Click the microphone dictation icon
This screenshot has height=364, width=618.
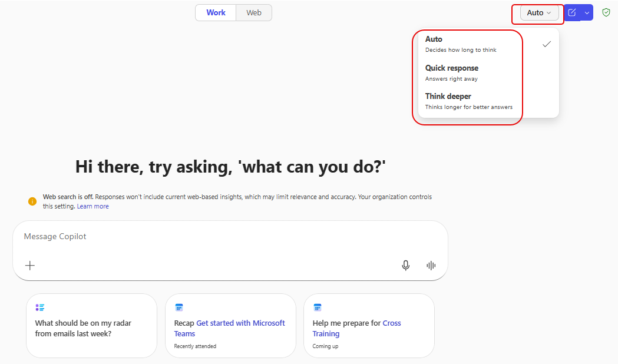point(405,266)
